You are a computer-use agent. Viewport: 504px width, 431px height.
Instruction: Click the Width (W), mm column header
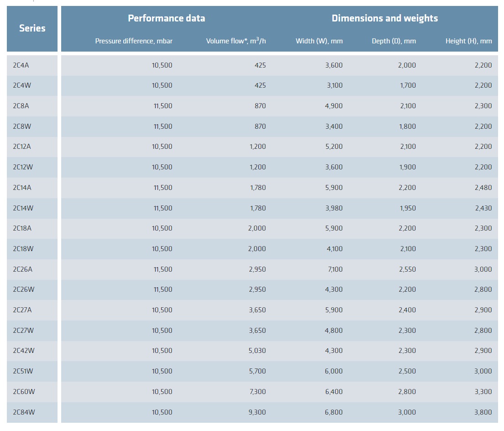[319, 41]
